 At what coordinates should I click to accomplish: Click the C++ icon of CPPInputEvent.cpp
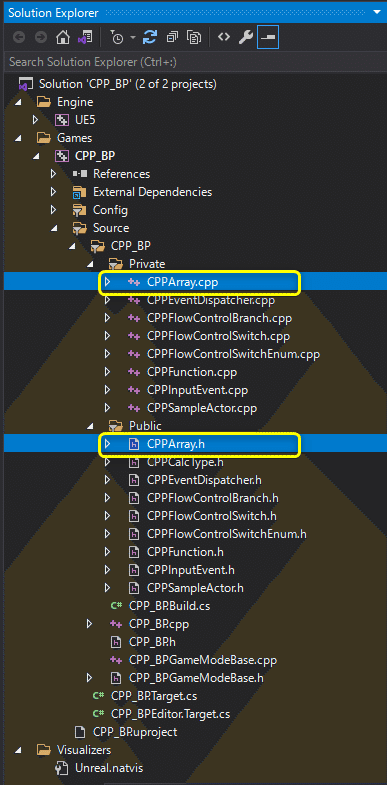point(134,390)
